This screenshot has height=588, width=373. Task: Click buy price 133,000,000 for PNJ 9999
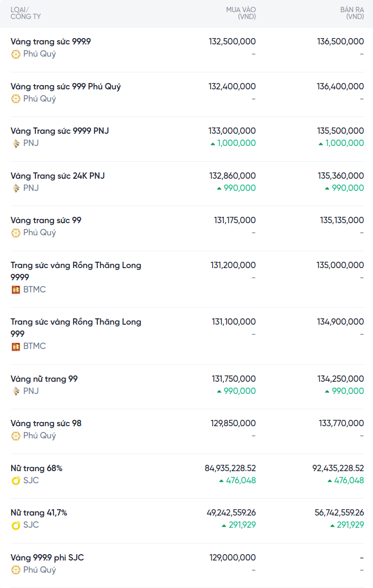click(x=232, y=131)
